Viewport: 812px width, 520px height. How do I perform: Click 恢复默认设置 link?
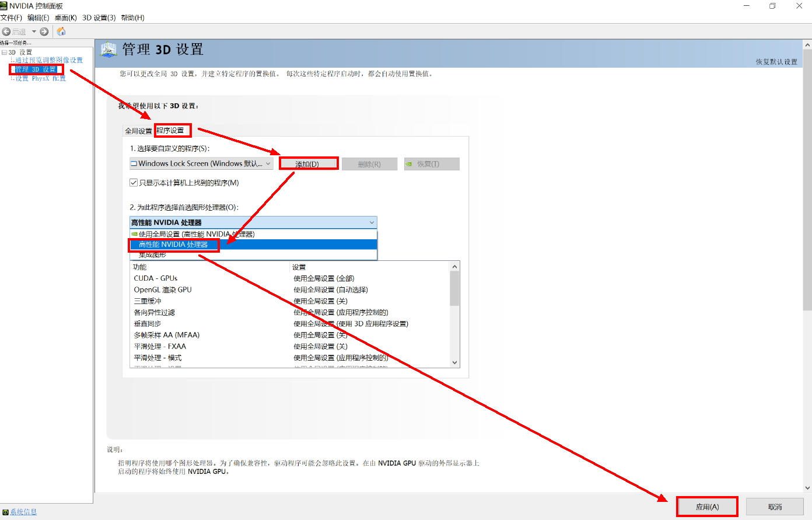(x=776, y=62)
